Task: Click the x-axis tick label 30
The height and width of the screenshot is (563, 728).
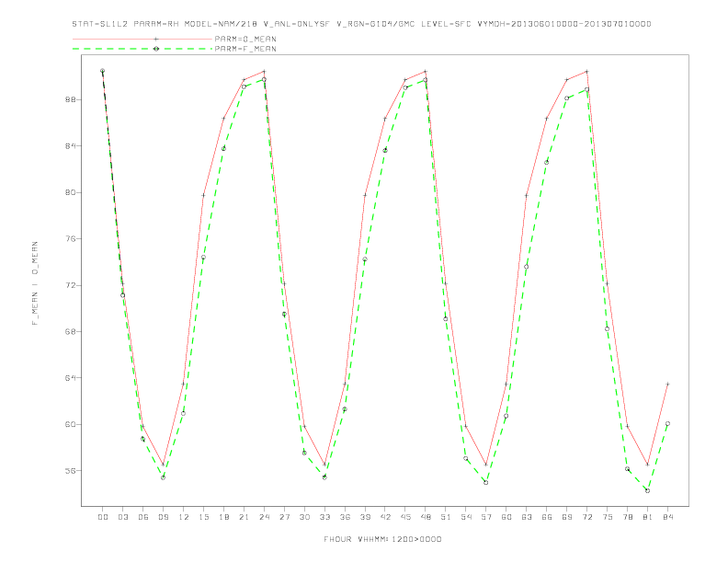Action: pyautogui.click(x=304, y=517)
